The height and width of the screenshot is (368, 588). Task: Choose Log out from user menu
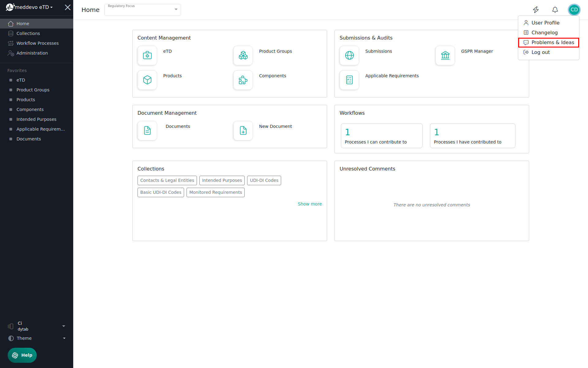click(541, 52)
